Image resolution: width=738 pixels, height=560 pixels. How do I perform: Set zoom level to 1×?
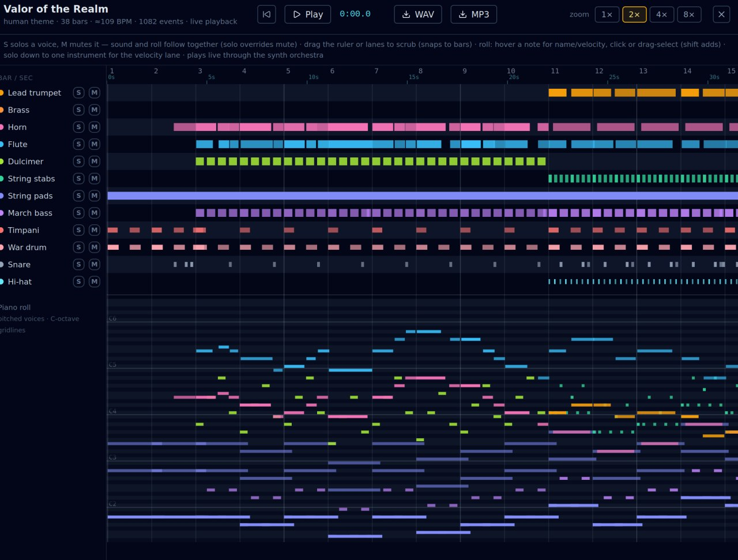tap(607, 14)
